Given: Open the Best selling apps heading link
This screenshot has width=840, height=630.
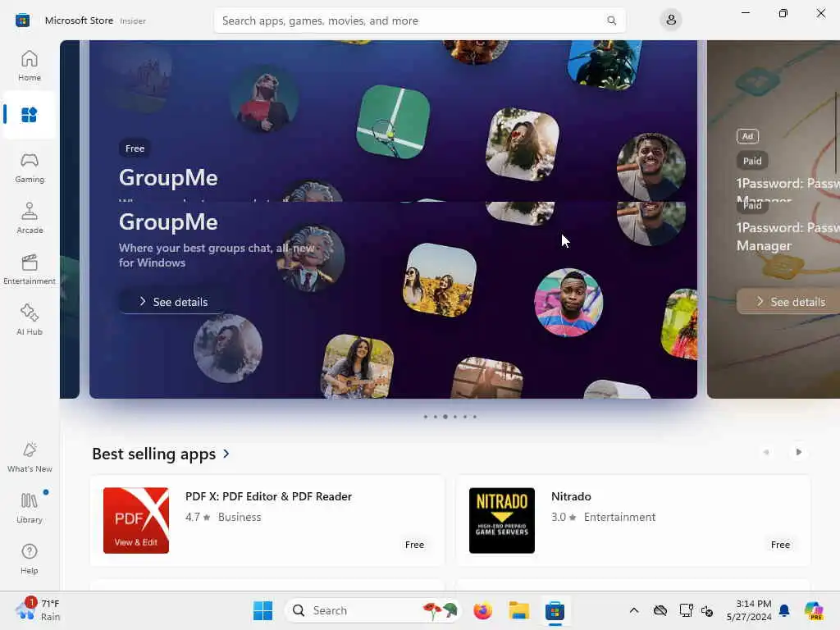Looking at the screenshot, I should [153, 454].
